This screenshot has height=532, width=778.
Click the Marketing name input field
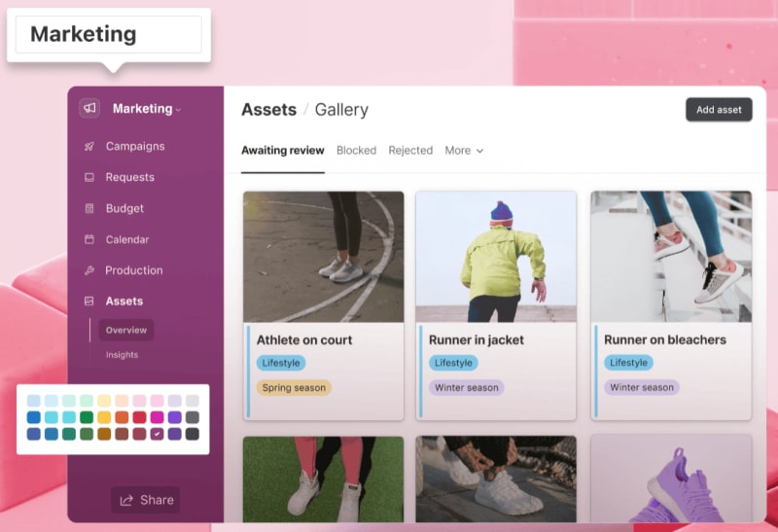pos(109,35)
